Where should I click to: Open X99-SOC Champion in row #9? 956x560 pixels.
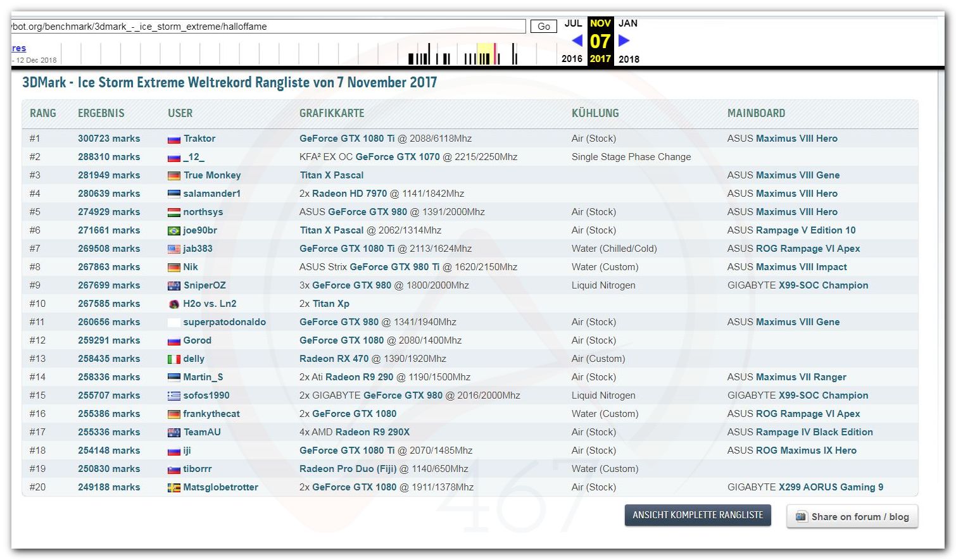tap(823, 285)
